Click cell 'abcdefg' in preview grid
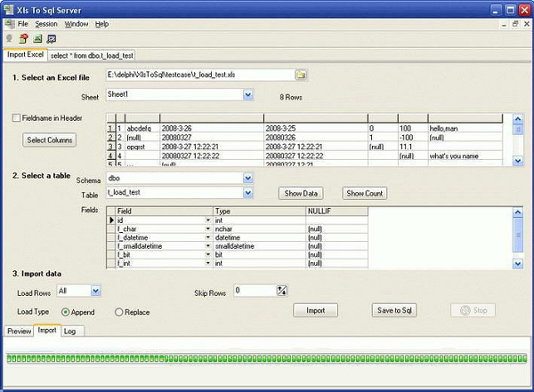 point(142,128)
